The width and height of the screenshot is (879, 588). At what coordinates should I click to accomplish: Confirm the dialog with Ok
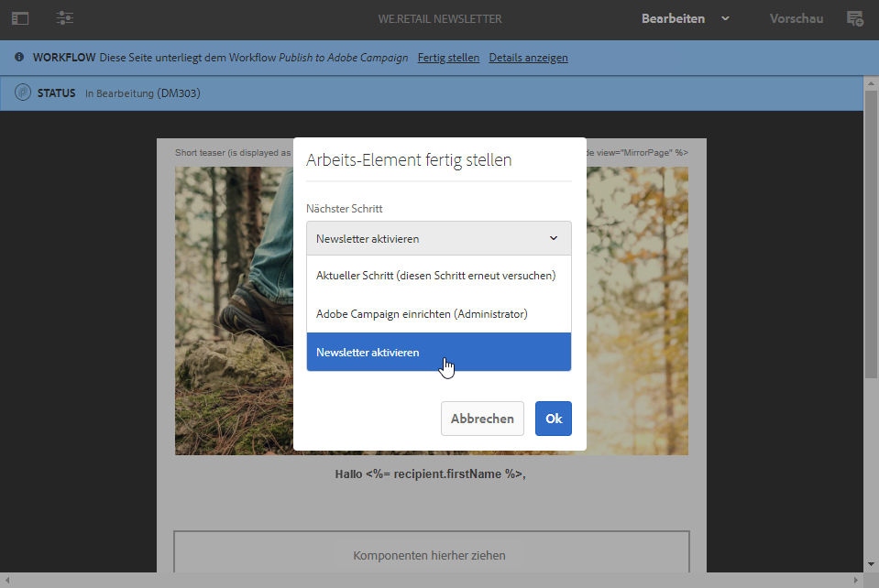tap(554, 419)
